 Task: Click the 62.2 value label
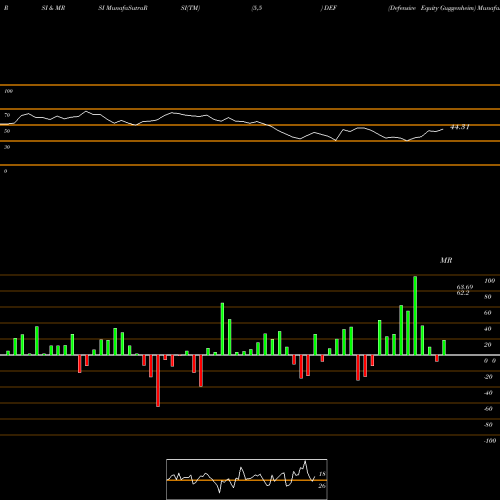(x=463, y=293)
